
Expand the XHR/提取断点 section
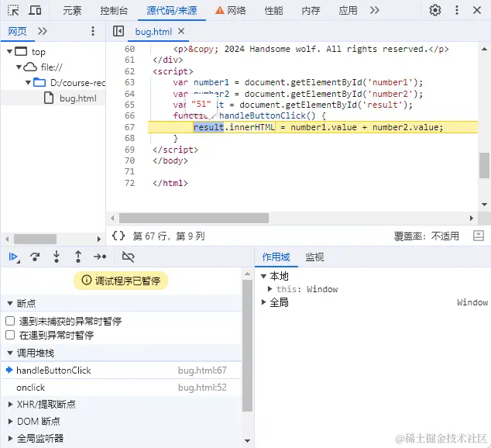(10, 404)
